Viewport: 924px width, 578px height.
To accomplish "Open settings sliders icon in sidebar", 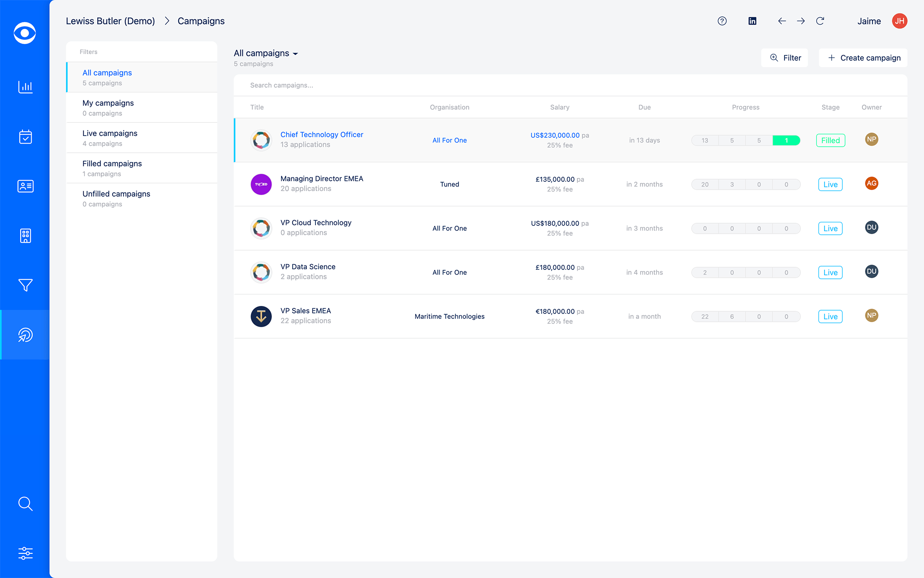I will tap(25, 553).
